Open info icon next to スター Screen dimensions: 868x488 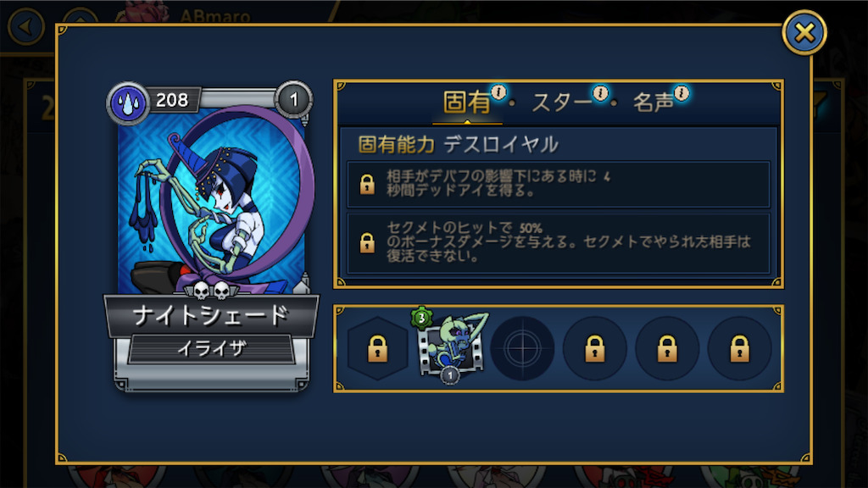pos(601,92)
